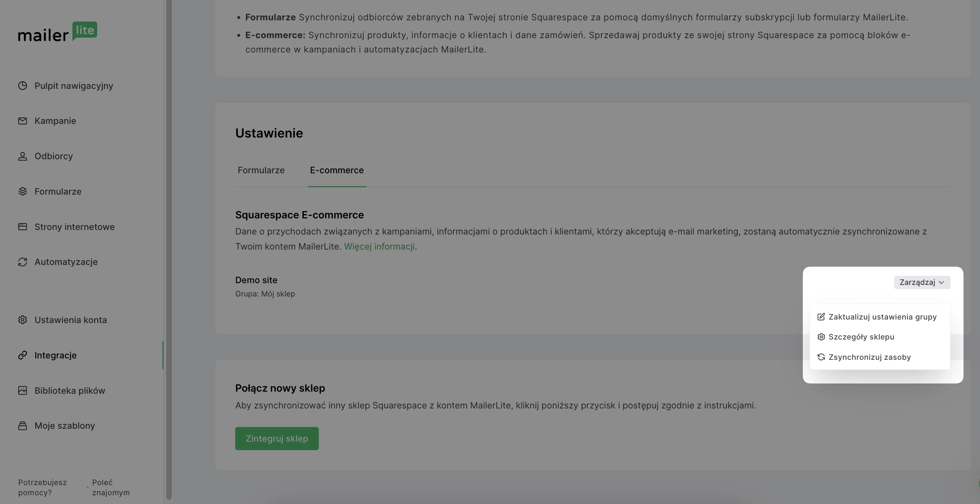Click the Formularze layers icon
This screenshot has height=504, width=980.
22,191
